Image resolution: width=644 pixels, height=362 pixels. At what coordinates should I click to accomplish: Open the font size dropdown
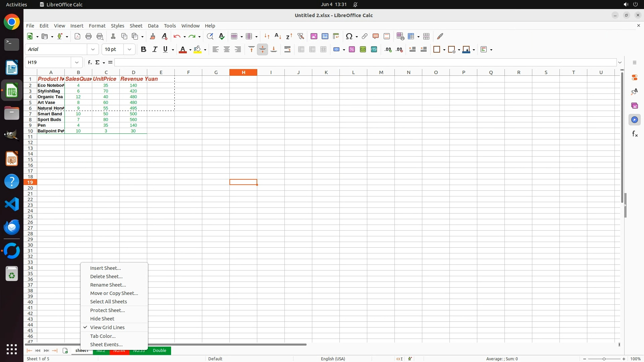(x=129, y=50)
